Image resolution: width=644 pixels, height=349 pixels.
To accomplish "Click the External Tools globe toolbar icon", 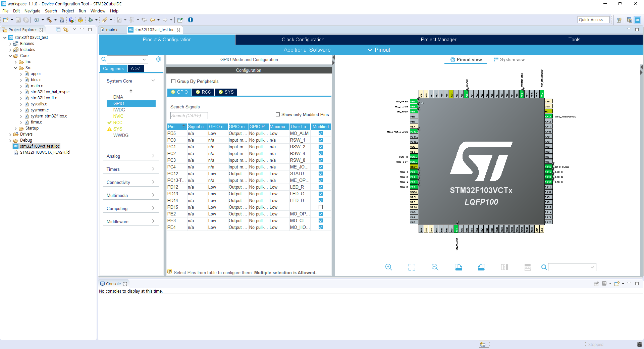I will (71, 20).
